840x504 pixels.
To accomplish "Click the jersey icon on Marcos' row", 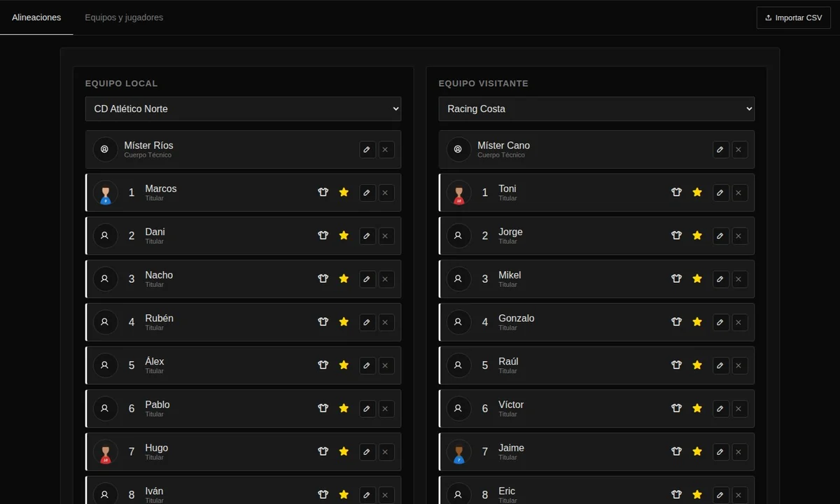I will pyautogui.click(x=323, y=192).
